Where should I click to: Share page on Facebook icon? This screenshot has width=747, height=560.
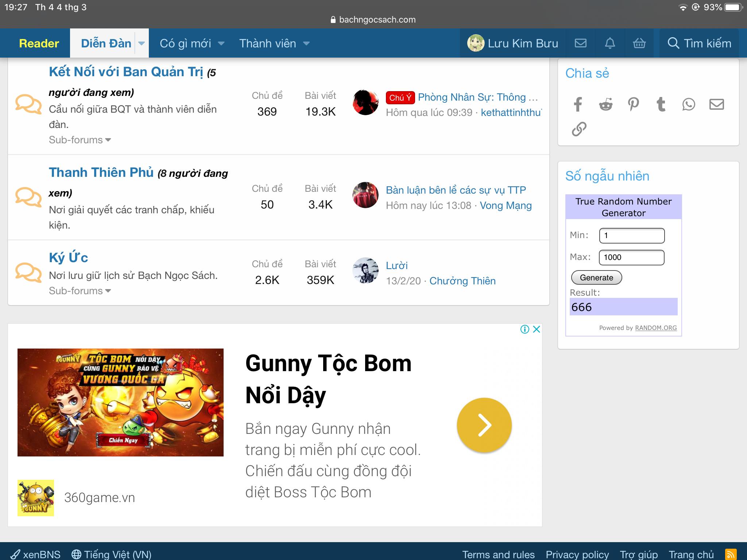point(578,105)
